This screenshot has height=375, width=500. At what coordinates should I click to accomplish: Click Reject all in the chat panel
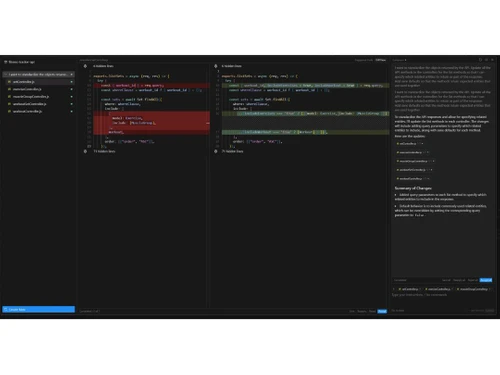(x=473, y=280)
